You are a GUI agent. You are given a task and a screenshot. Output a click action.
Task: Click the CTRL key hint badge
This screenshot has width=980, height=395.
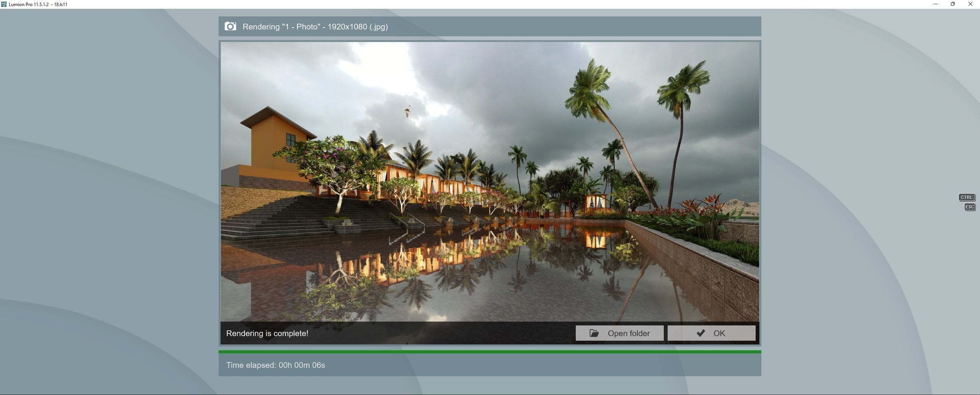(x=967, y=197)
